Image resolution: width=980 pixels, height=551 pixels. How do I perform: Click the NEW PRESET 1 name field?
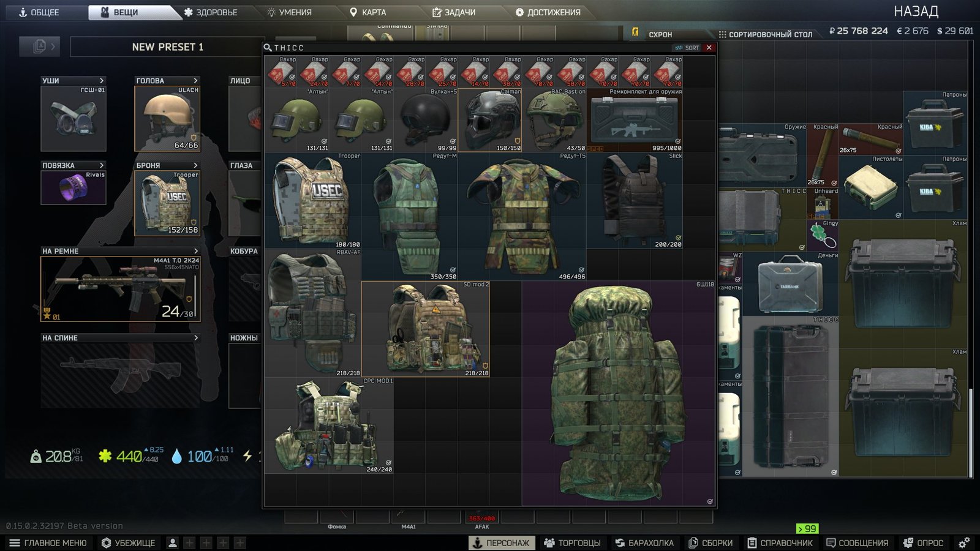167,47
